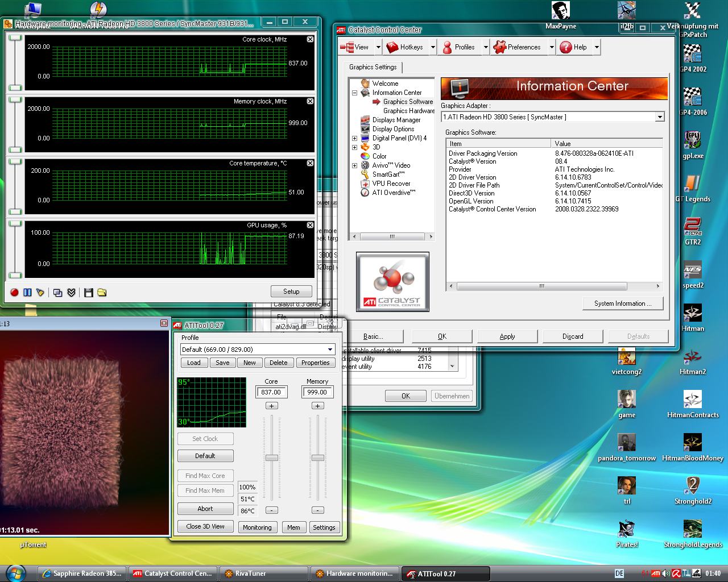Expand the Digital Panel (DVI) 4 tree node
728x582 pixels.
(x=354, y=138)
